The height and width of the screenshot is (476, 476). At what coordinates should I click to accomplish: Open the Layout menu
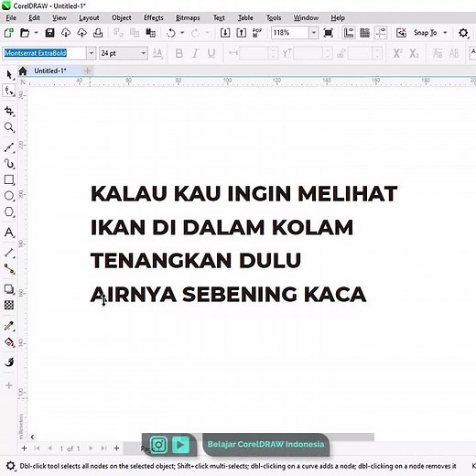click(89, 17)
